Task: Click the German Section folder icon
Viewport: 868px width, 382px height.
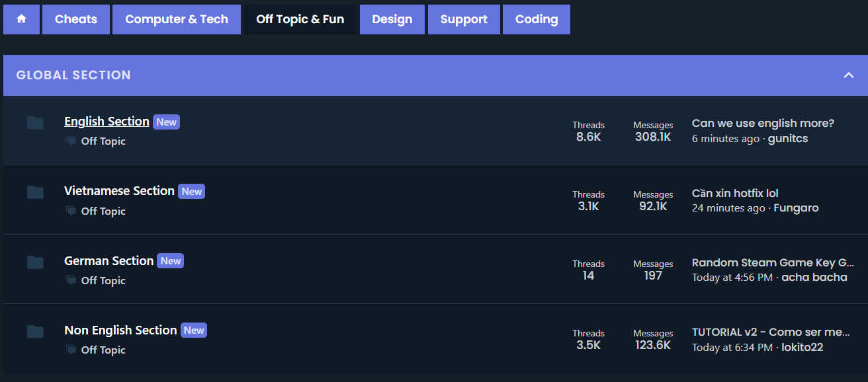Action: [x=35, y=262]
